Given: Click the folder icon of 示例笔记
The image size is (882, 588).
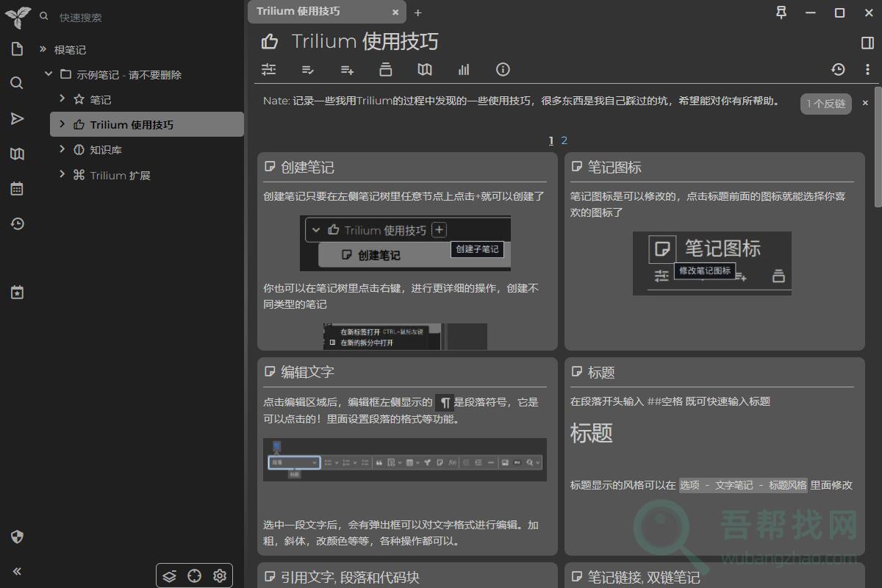Looking at the screenshot, I should click(65, 74).
